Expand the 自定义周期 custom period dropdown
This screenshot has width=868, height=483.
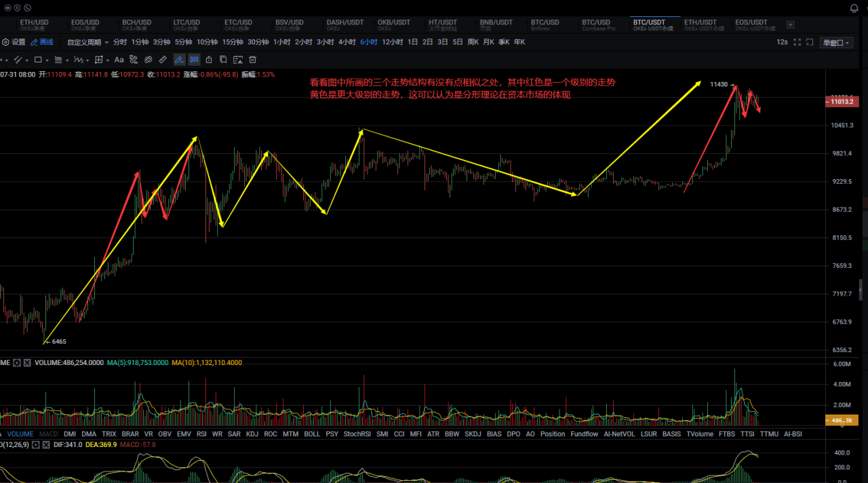[87, 42]
